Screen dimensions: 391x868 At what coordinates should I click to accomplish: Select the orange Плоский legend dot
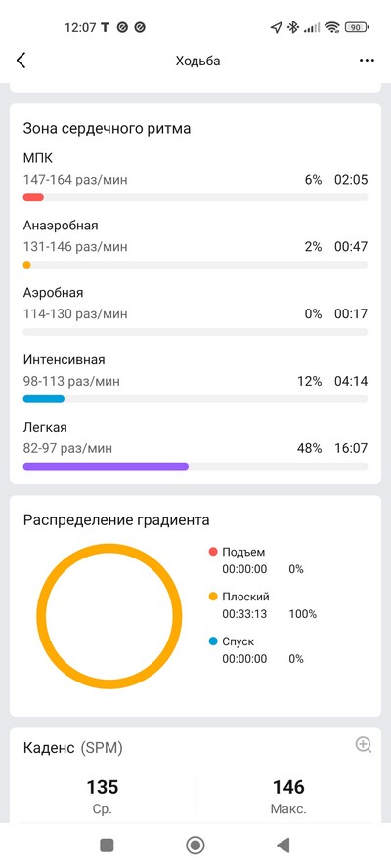(x=213, y=597)
